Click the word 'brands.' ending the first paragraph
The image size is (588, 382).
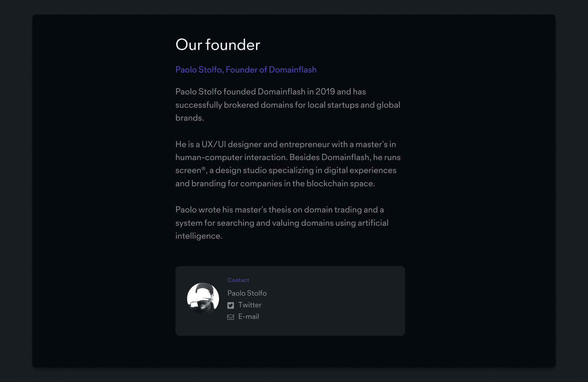point(190,118)
